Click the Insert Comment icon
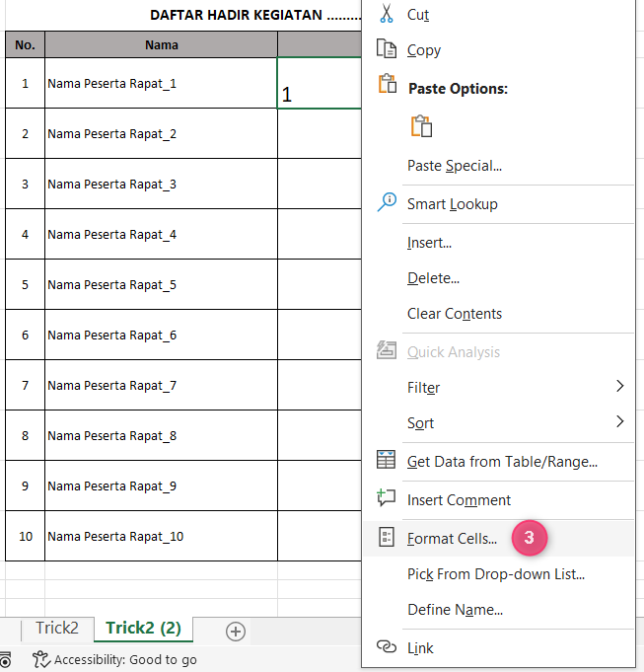The height and width of the screenshot is (672, 644). (x=387, y=499)
